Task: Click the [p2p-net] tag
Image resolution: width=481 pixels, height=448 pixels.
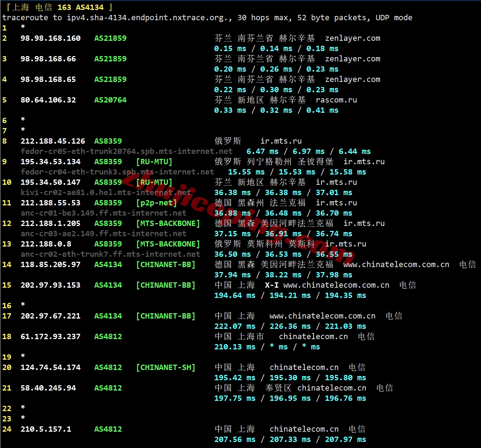Action: 156,203
